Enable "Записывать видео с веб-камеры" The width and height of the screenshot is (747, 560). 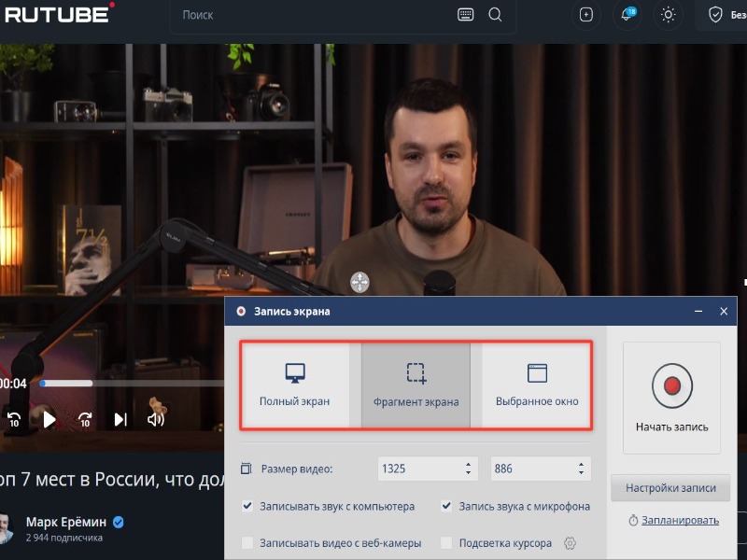click(247, 543)
